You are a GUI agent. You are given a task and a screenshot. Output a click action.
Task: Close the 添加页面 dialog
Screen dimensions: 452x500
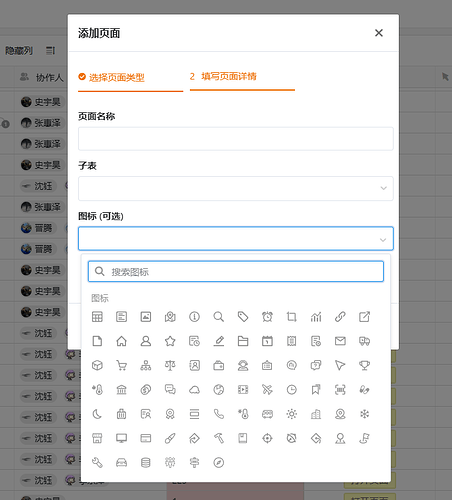(x=379, y=33)
